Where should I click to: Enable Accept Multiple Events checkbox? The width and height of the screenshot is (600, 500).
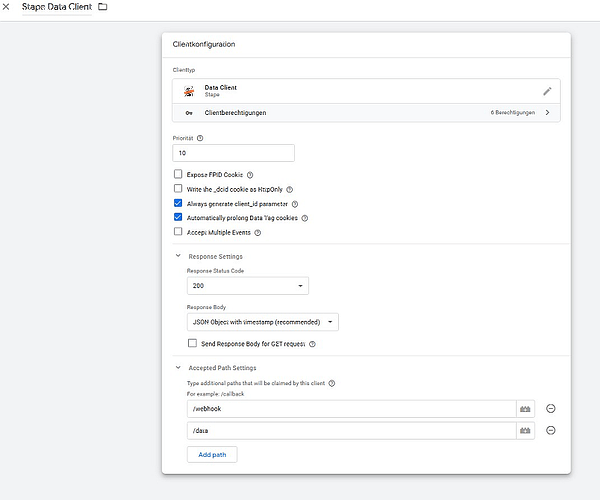click(178, 232)
